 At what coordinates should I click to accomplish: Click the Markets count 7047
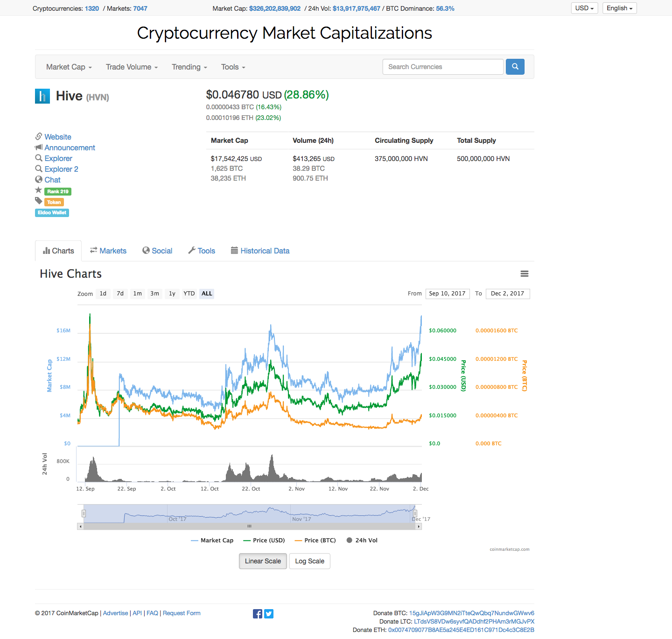(x=140, y=8)
